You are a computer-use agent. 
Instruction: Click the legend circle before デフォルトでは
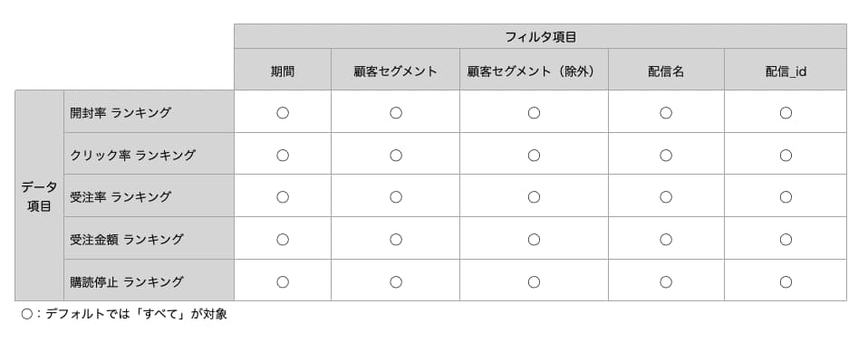pyautogui.click(x=27, y=314)
